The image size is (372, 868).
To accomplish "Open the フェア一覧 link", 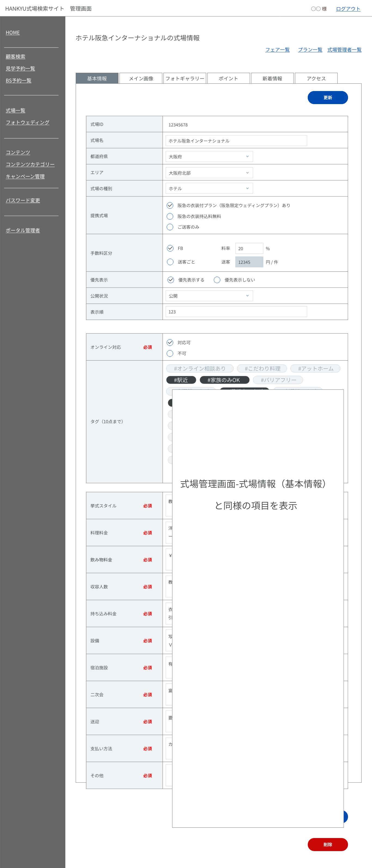I will [277, 50].
